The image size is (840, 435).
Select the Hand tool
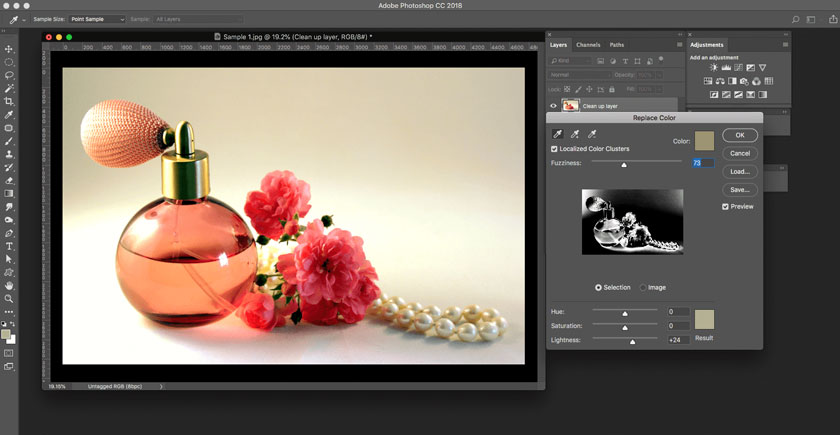point(10,285)
